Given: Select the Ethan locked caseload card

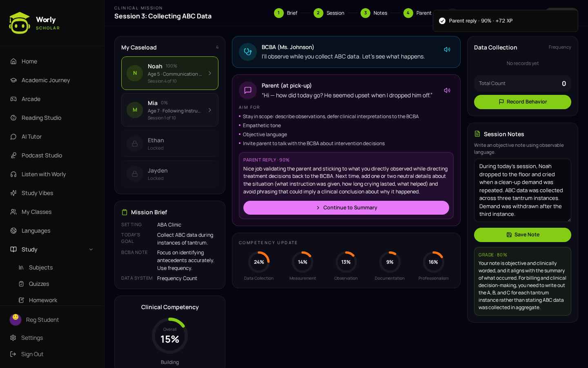Looking at the screenshot, I should pos(170,144).
